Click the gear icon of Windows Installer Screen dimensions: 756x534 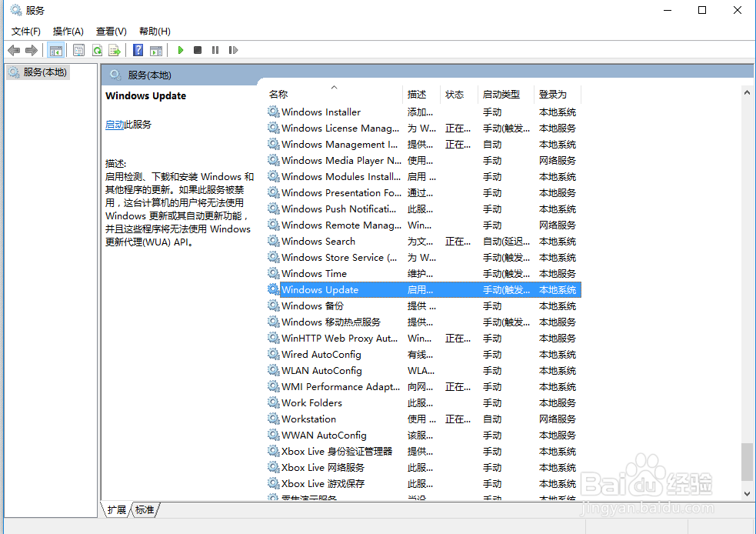(273, 112)
